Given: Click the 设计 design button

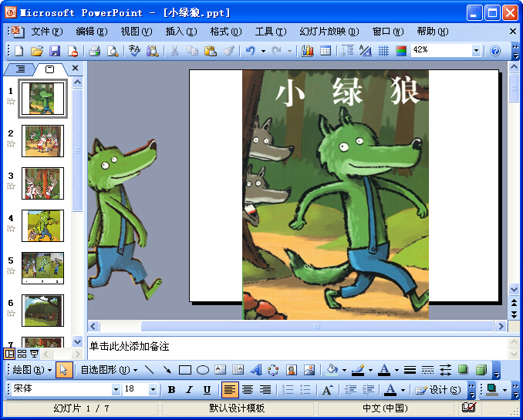Looking at the screenshot, I should 438,390.
